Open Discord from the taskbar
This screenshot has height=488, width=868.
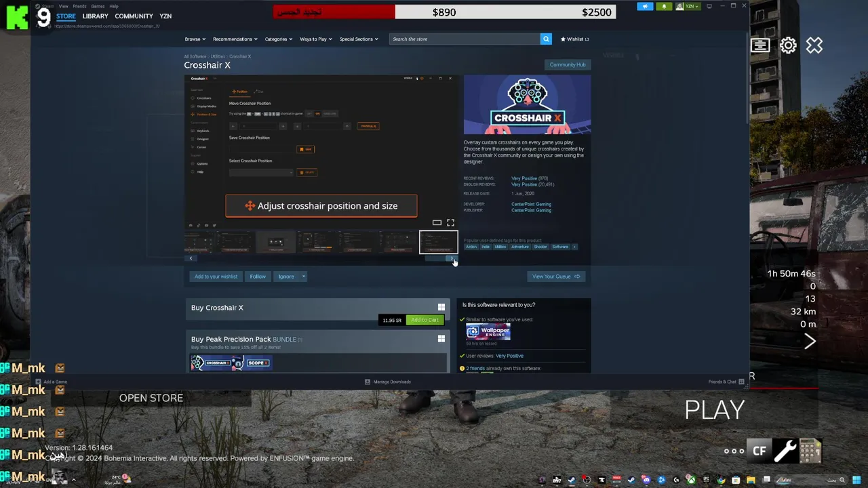click(646, 480)
